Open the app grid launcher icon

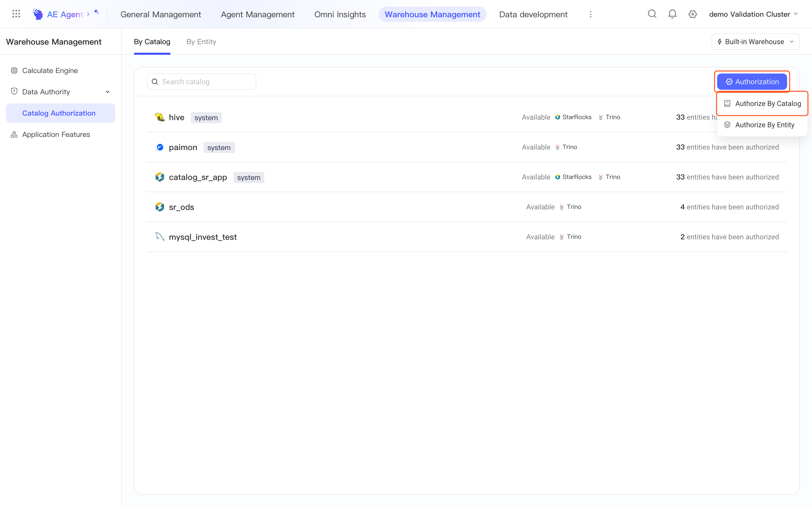16,14
